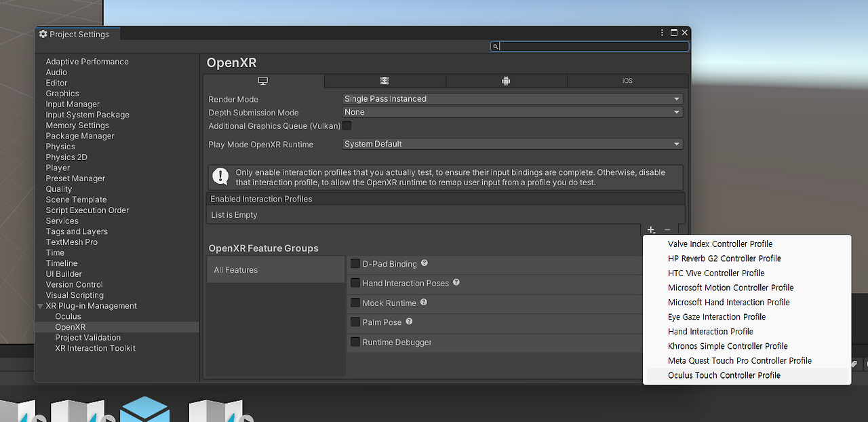Enable the Runtime Debugger feature
The height and width of the screenshot is (422, 868).
pos(355,342)
